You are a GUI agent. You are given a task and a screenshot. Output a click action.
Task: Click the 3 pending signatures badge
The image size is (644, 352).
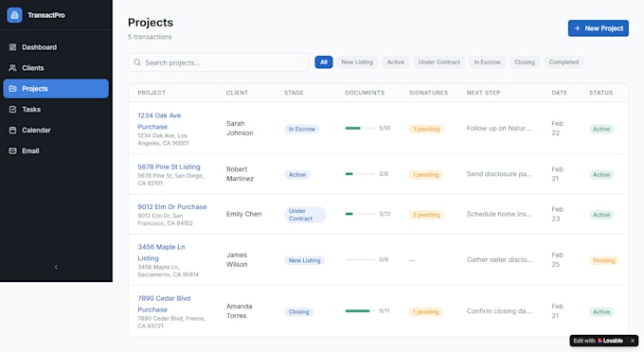pos(426,129)
